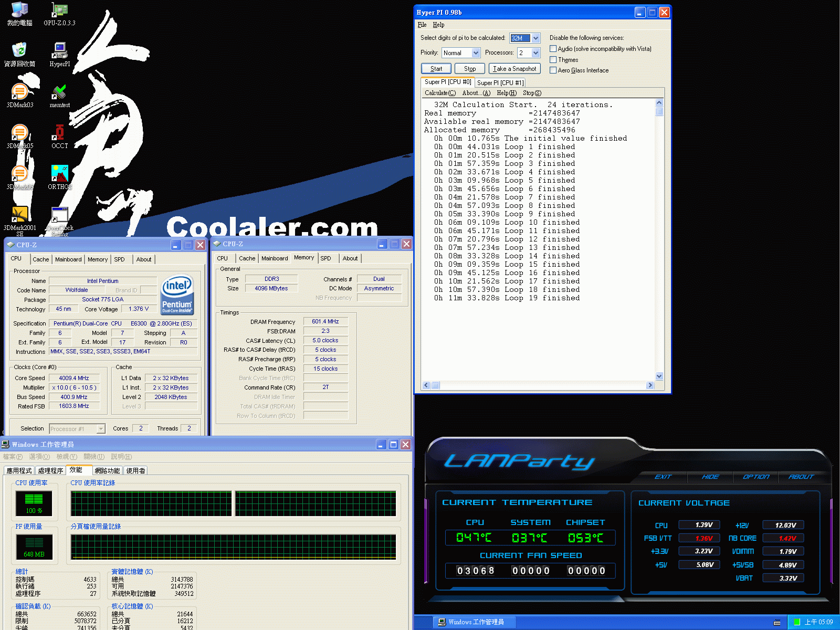Screen dimensions: 840x630
Task: Open the Help(H) menu in Super PI
Action: click(x=507, y=93)
